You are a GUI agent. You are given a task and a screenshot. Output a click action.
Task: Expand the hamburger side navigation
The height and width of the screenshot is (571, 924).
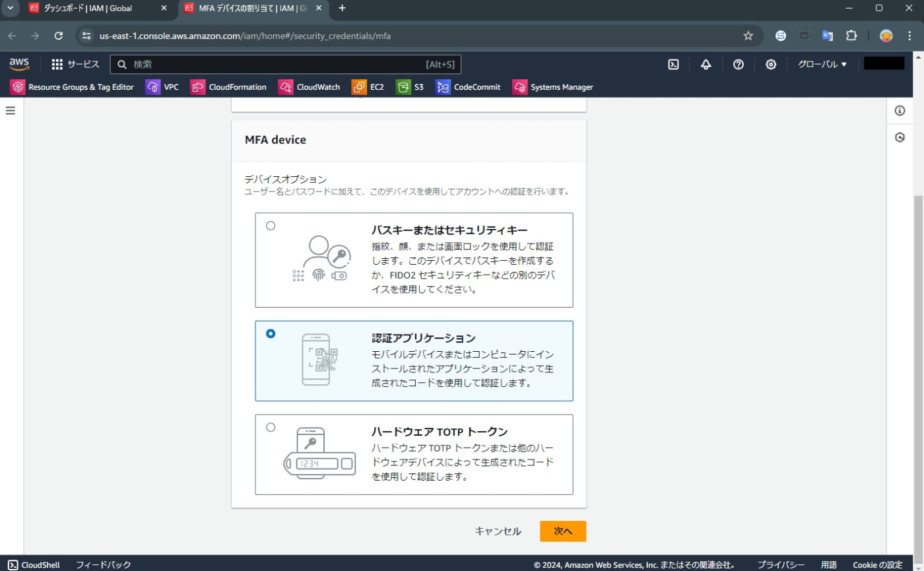pyautogui.click(x=10, y=110)
